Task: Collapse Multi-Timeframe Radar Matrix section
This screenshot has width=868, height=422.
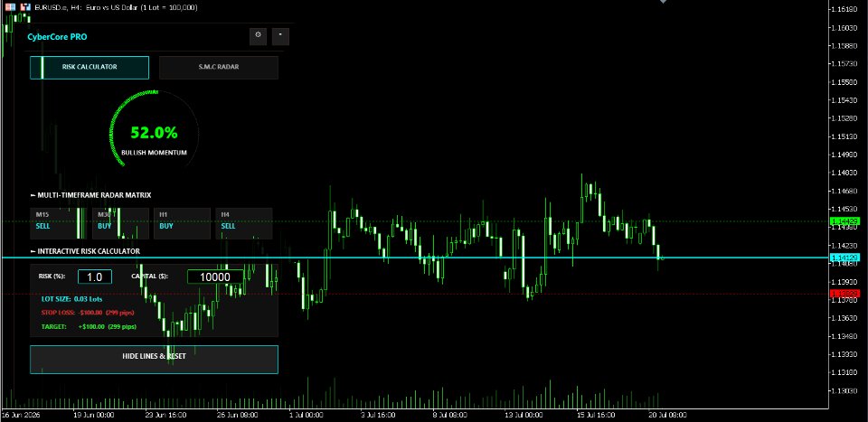Action: (33, 195)
